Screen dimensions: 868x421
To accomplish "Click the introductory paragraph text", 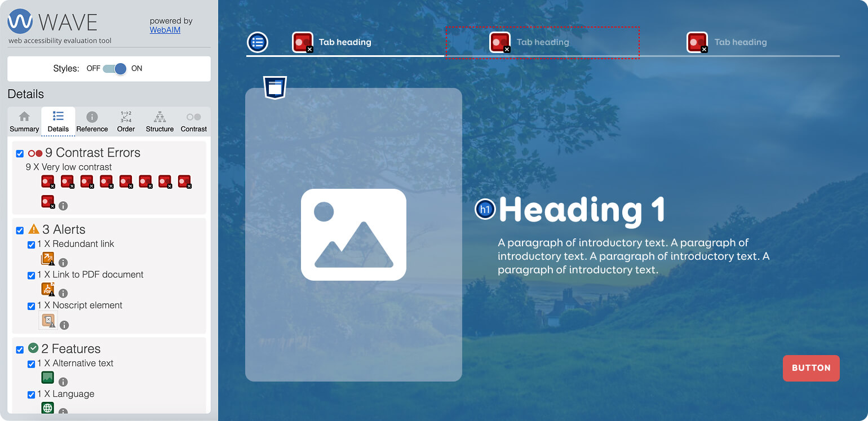I will (634, 256).
